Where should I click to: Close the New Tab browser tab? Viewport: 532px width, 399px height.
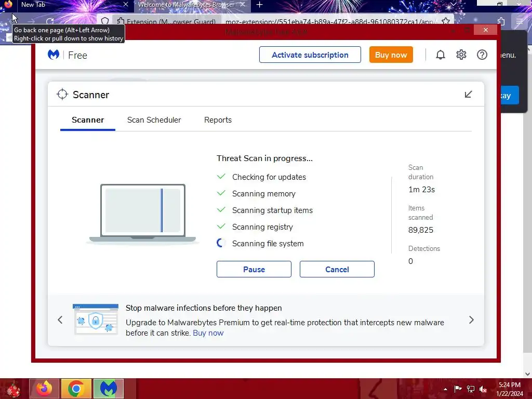pos(126,4)
